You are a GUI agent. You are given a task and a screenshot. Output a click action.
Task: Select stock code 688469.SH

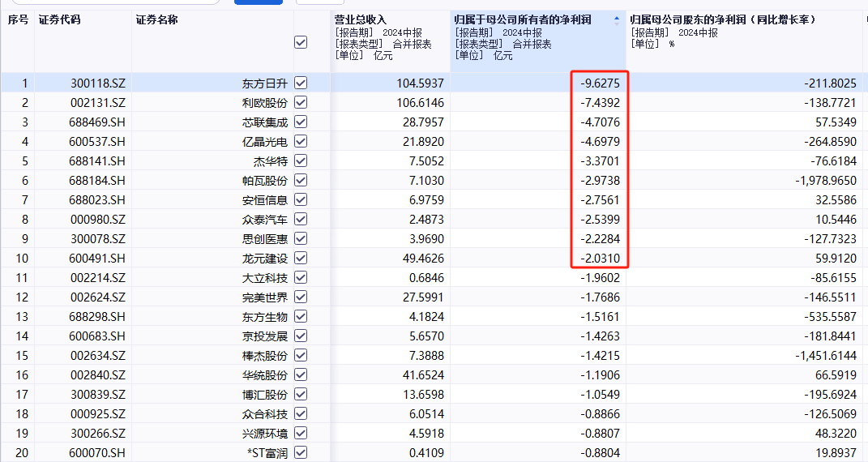pos(97,122)
